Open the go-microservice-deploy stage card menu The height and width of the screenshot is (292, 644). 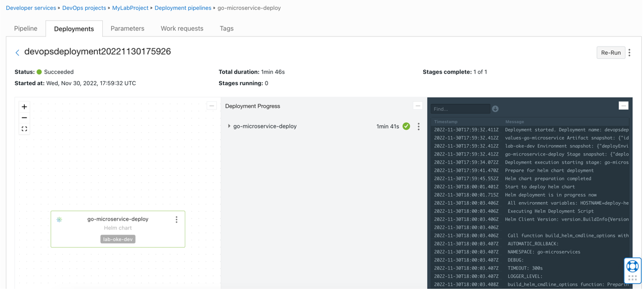point(176,219)
